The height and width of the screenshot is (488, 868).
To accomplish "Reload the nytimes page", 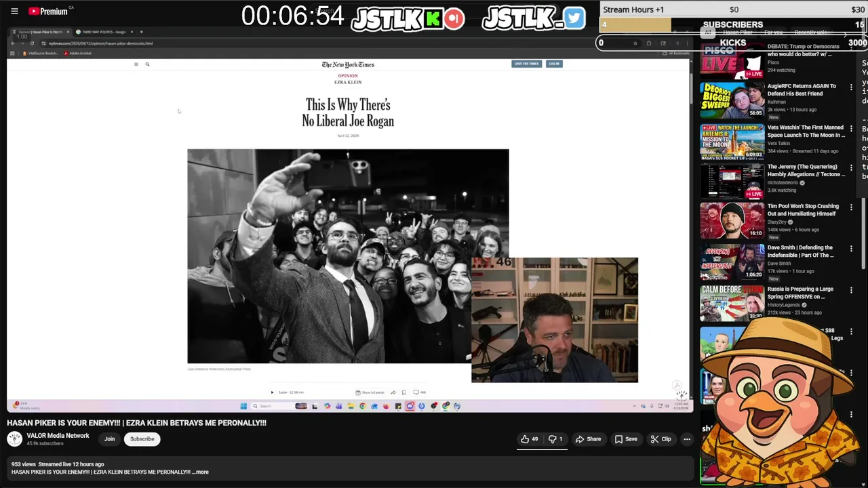I will [33, 43].
